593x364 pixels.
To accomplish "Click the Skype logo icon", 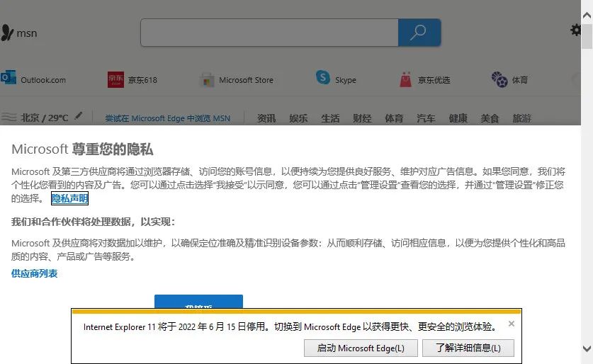I will tap(323, 77).
